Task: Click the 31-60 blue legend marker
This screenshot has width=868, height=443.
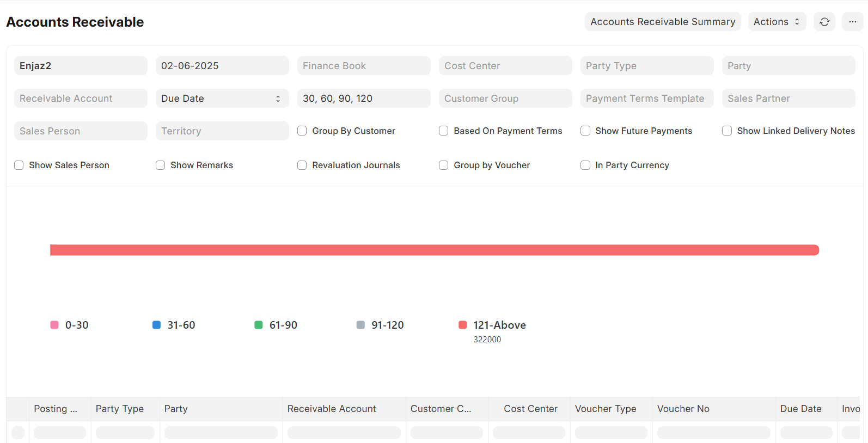Action: coord(156,325)
